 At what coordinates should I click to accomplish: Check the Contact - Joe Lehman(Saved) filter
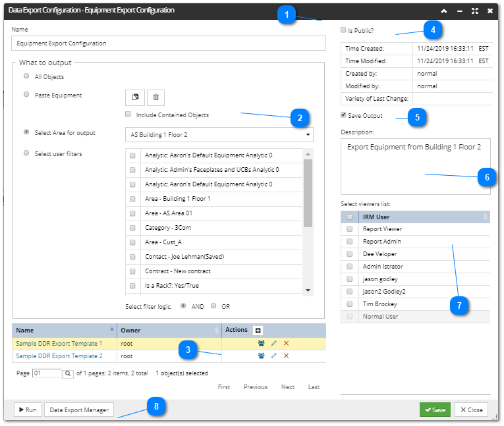click(x=132, y=257)
